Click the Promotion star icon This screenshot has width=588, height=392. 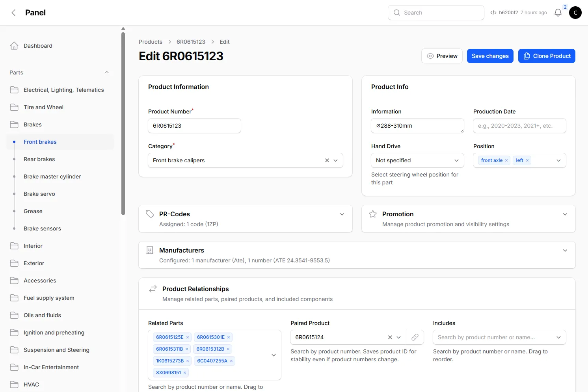(x=373, y=214)
